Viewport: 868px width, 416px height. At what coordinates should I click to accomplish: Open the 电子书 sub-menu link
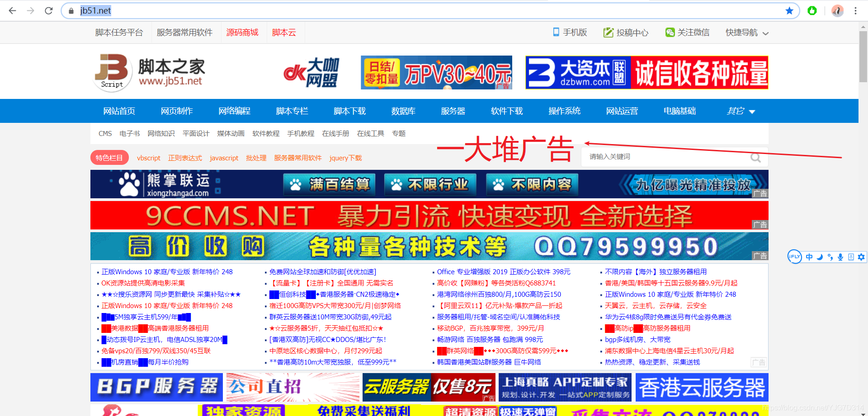(129, 134)
